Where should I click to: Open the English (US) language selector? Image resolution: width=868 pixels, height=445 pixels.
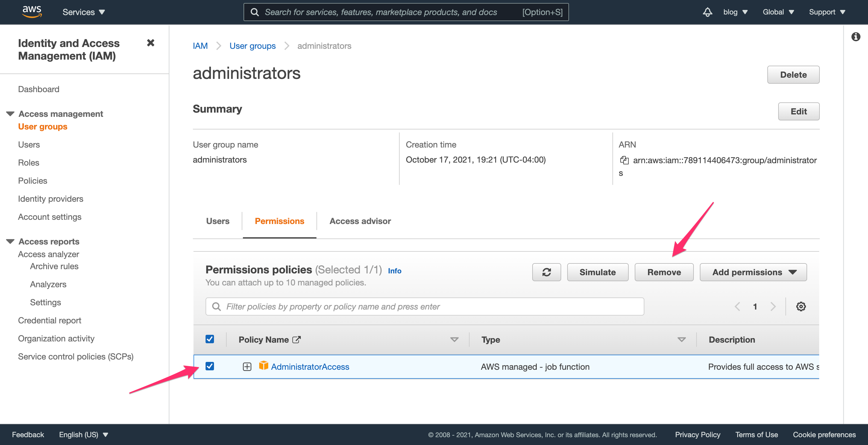(x=83, y=434)
